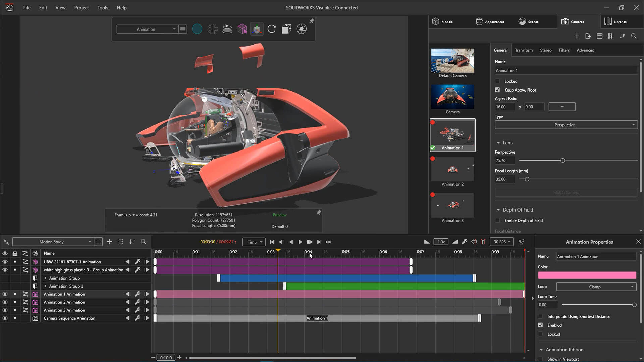Collapse the Animation Ribbon section
This screenshot has height=362, width=644.
pyautogui.click(x=541, y=350)
